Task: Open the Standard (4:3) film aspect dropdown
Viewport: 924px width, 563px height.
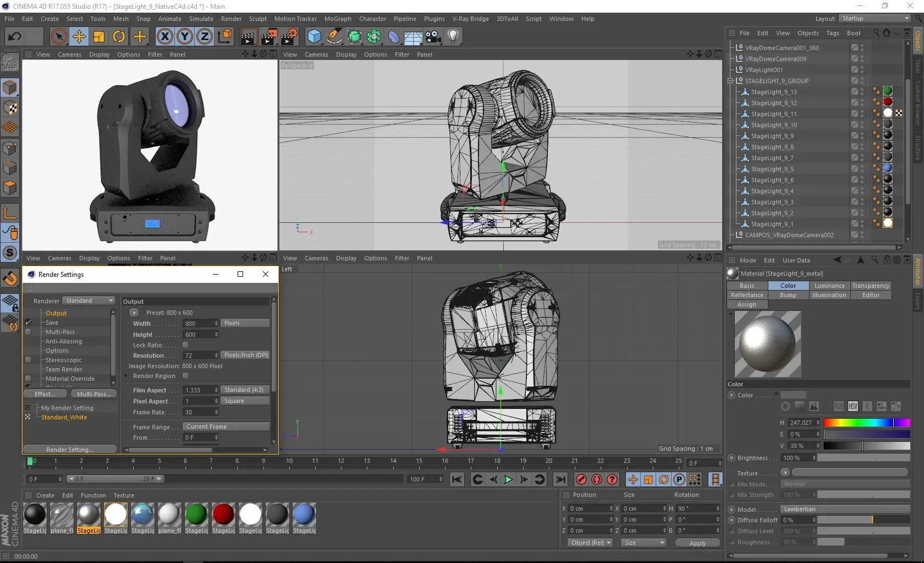Action: (245, 390)
